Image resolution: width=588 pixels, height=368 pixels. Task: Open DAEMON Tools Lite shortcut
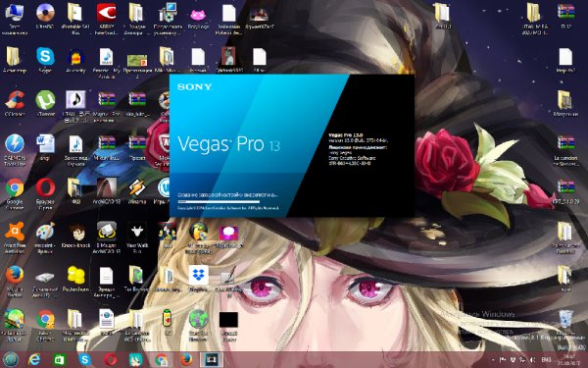15,144
